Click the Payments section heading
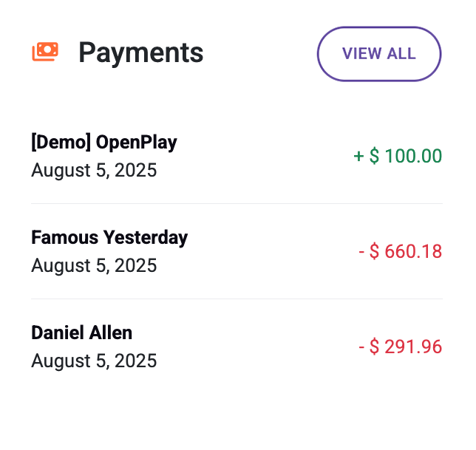This screenshot has height=450, width=476. [140, 52]
